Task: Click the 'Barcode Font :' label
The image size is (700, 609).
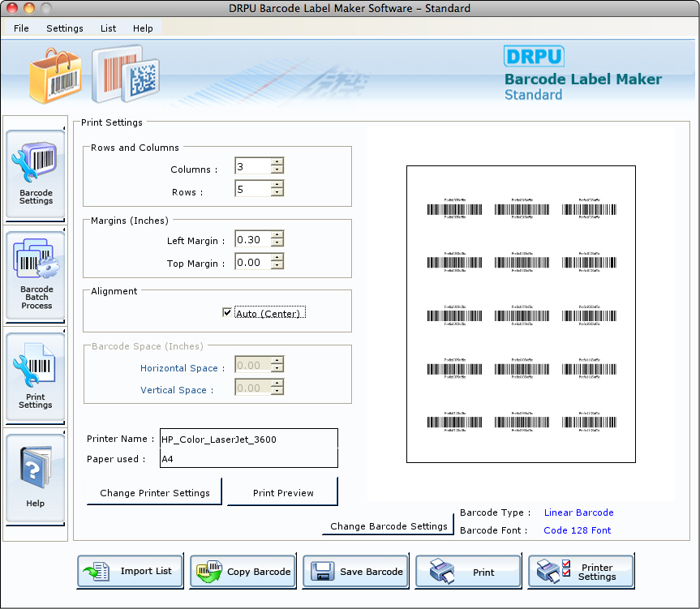Action: (x=493, y=530)
